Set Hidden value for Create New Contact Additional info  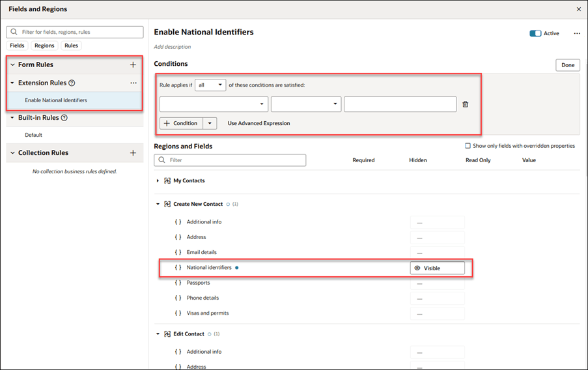pyautogui.click(x=437, y=223)
